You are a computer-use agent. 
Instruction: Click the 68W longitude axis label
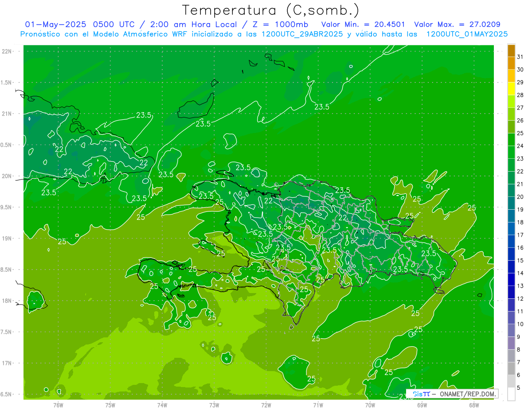pyautogui.click(x=474, y=405)
